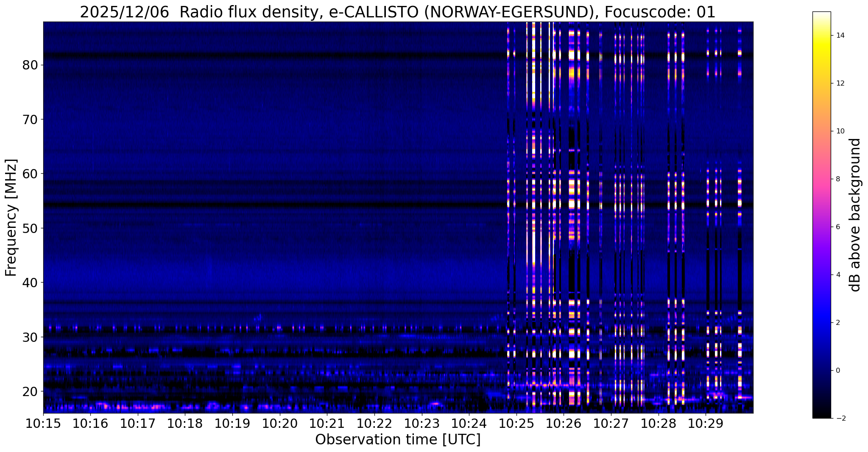
Task: Click the yellow region of the colorbar near 13
Action: click(821, 59)
